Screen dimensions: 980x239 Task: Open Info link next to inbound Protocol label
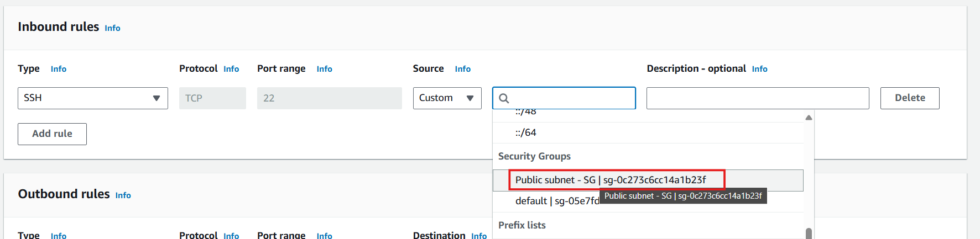[231, 69]
